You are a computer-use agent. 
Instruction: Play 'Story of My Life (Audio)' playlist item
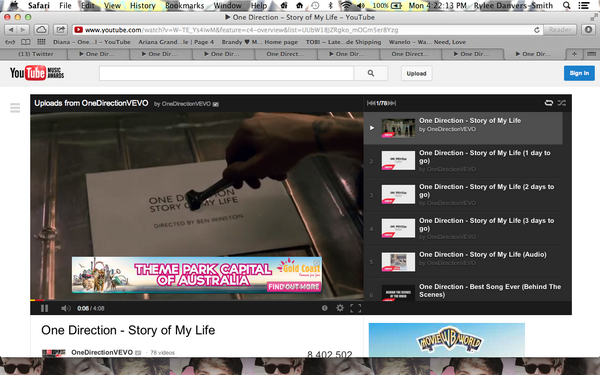[463, 262]
